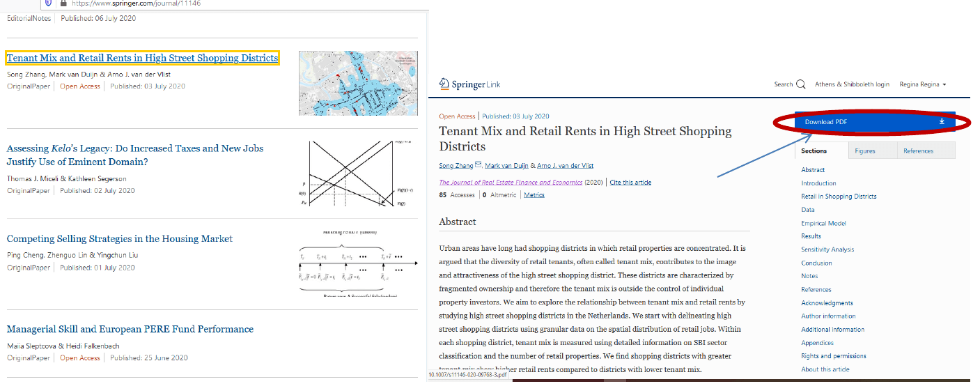The height and width of the screenshot is (384, 980).
Task: Go to the Abstract section in the sidebar
Action: [813, 170]
